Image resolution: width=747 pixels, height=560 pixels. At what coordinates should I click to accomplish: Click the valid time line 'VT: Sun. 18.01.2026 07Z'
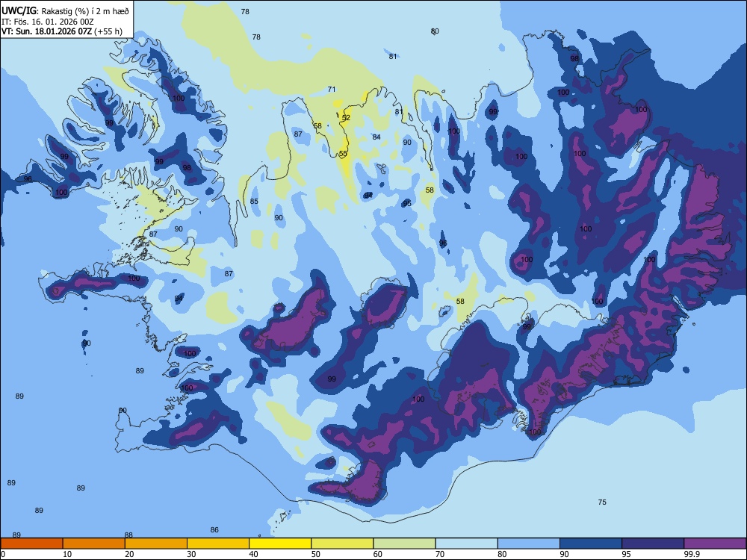[46, 31]
